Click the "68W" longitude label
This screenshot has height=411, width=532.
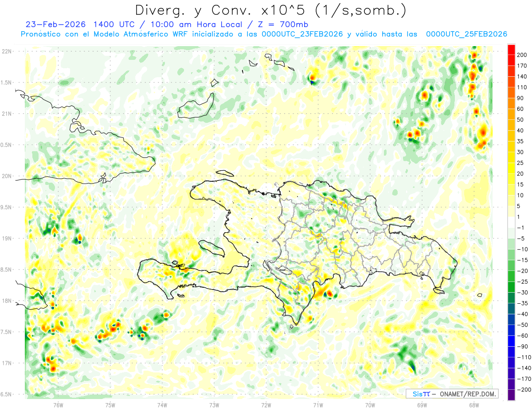pos(474,405)
